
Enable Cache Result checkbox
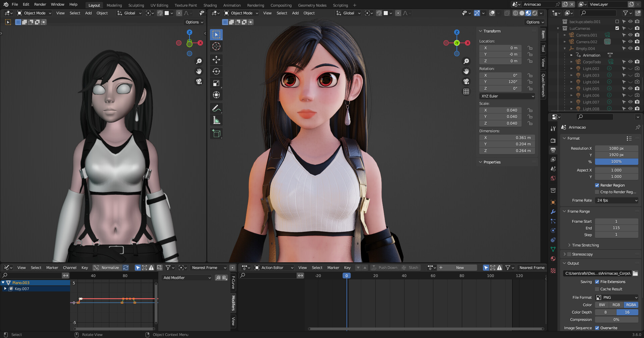(x=597, y=289)
